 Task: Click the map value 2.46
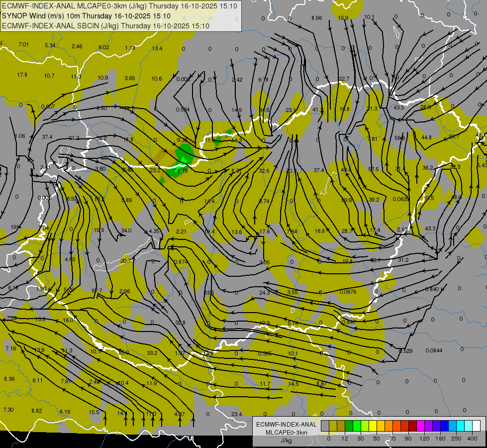click(77, 47)
